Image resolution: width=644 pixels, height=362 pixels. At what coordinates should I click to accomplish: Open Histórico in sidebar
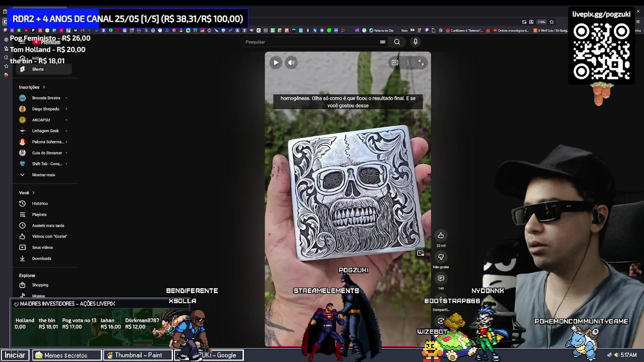click(x=43, y=204)
